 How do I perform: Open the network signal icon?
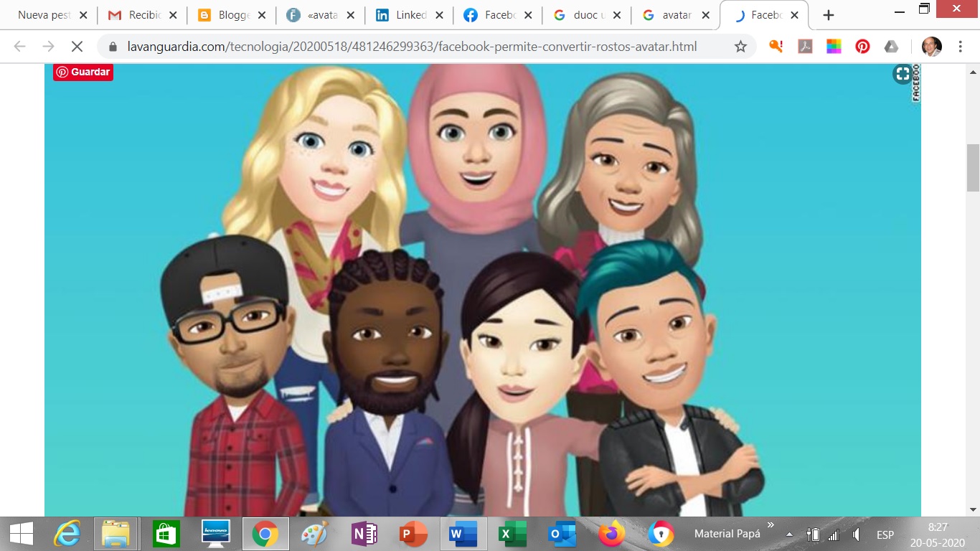pos(834,534)
